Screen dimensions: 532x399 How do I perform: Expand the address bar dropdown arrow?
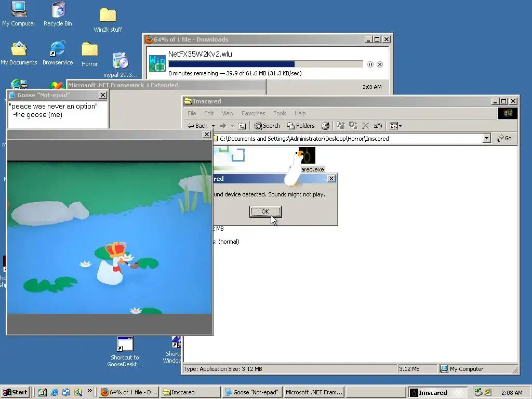click(486, 138)
